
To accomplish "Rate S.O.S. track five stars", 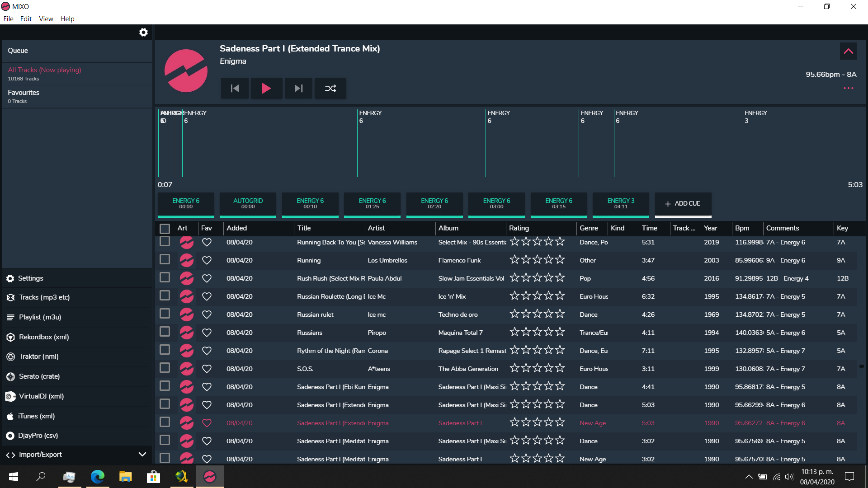I will [560, 369].
